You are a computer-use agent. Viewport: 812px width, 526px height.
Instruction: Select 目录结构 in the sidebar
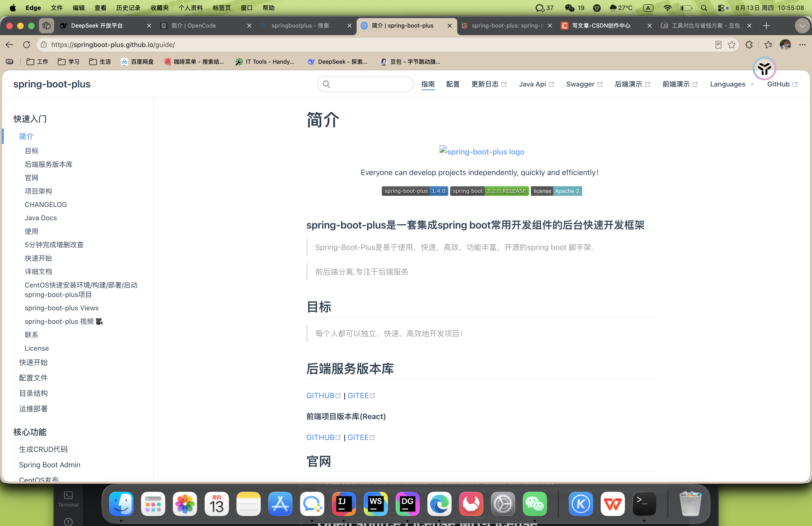click(33, 393)
